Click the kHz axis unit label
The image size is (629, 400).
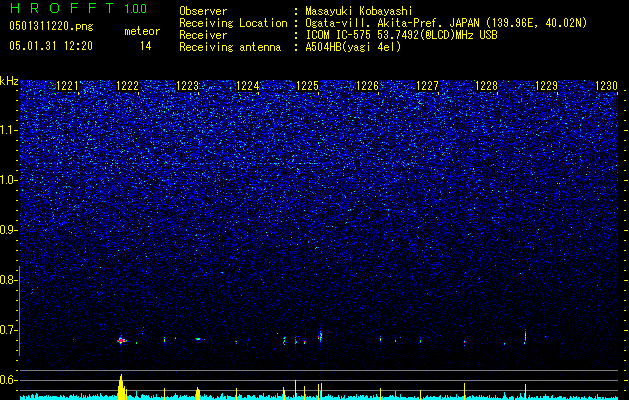coord(9,81)
